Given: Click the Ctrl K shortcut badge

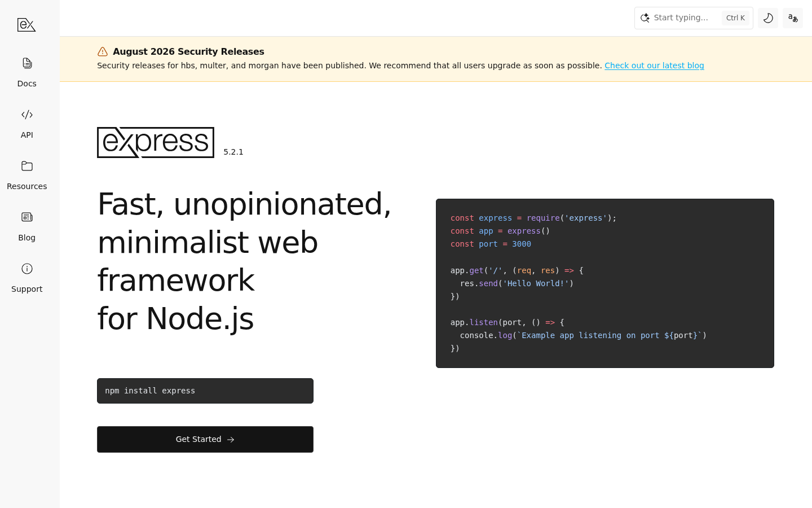Looking at the screenshot, I should point(735,18).
